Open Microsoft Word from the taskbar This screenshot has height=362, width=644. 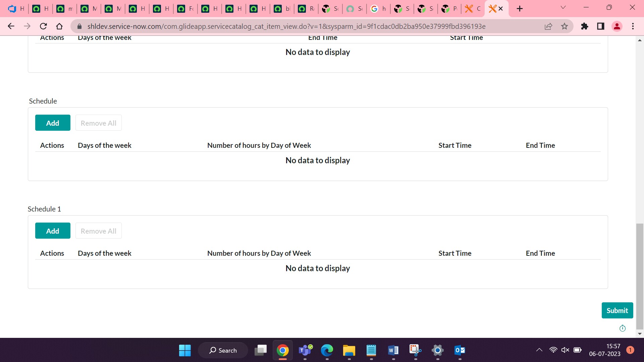coord(393,350)
